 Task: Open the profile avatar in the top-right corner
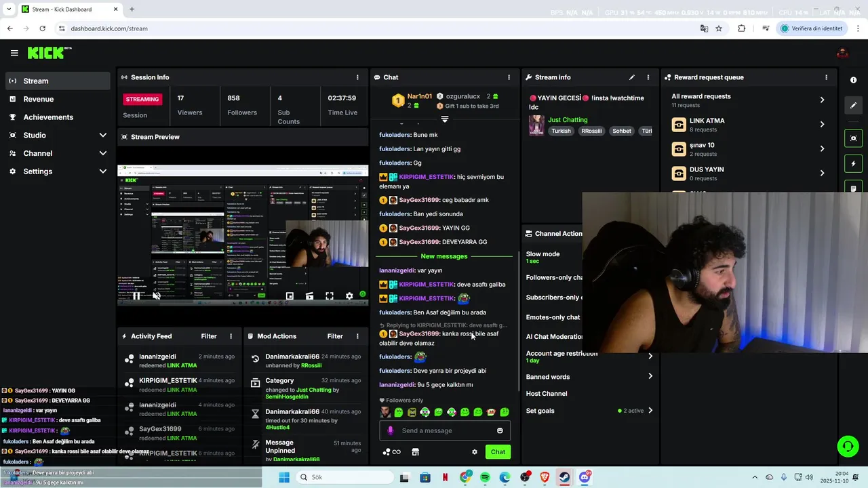tap(843, 53)
